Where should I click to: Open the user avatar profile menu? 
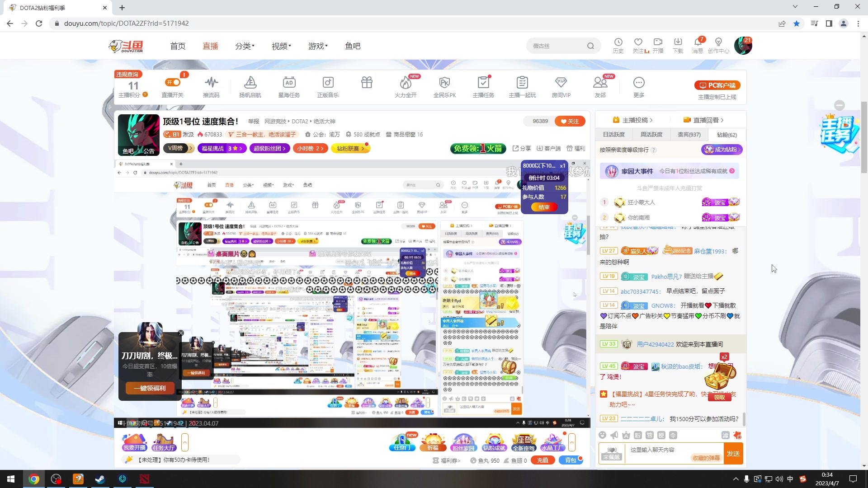[743, 46]
